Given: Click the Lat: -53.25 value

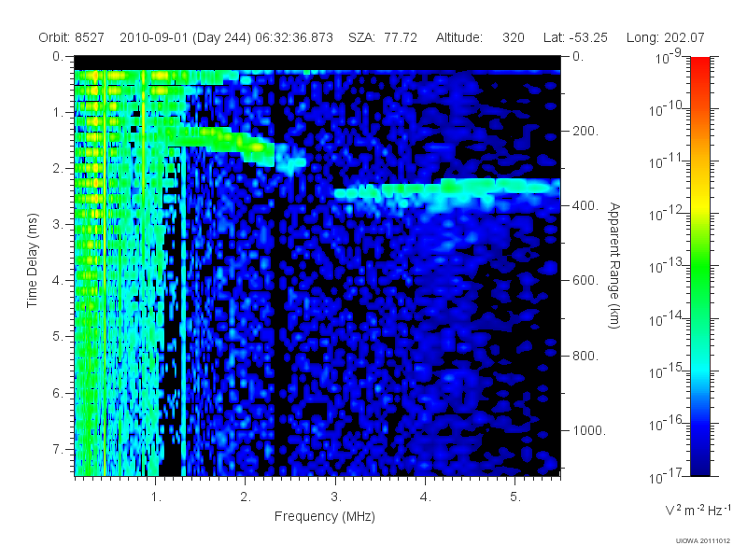Looking at the screenshot, I should 575,37.
